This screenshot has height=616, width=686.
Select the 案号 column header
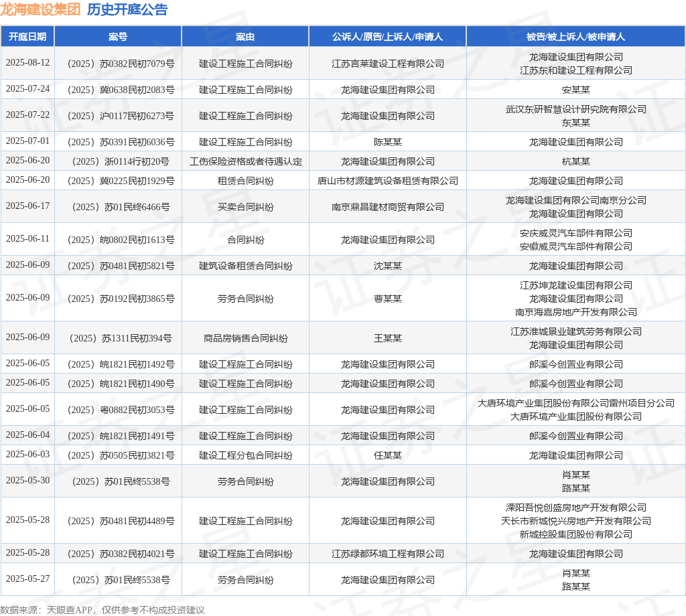pyautogui.click(x=118, y=37)
